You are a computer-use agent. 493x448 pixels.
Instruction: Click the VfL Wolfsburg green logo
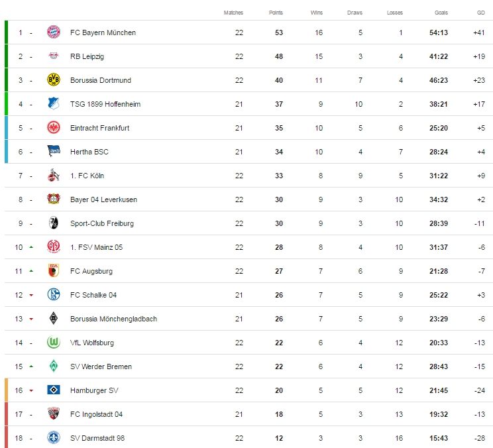click(54, 343)
